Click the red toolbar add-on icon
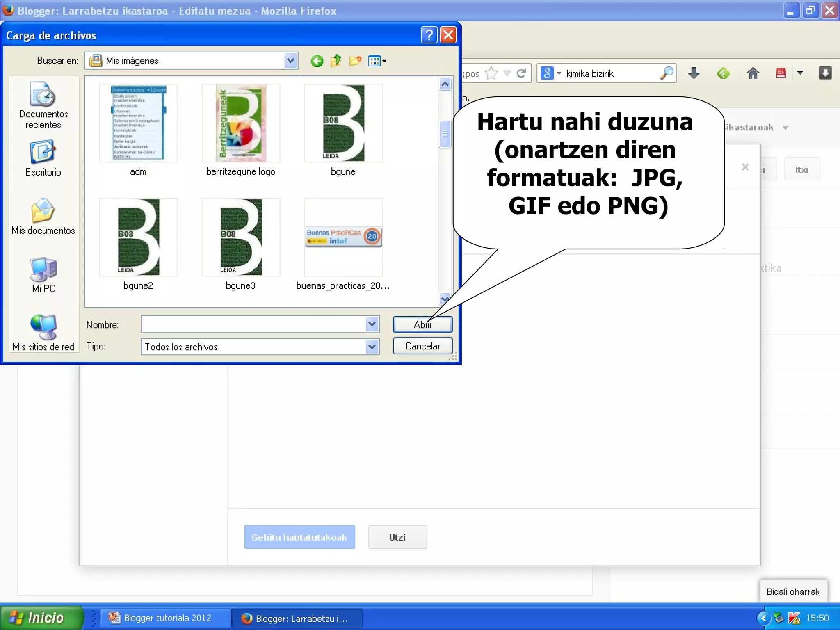 click(x=781, y=73)
